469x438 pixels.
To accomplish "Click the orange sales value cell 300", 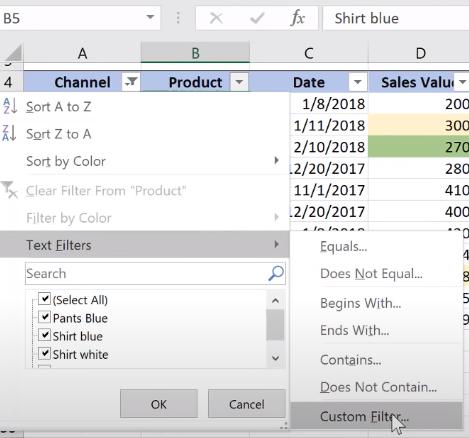I will pyautogui.click(x=419, y=125).
